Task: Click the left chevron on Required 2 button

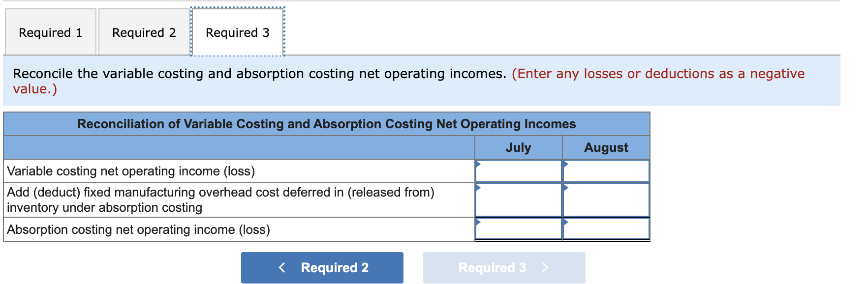Action: [282, 267]
